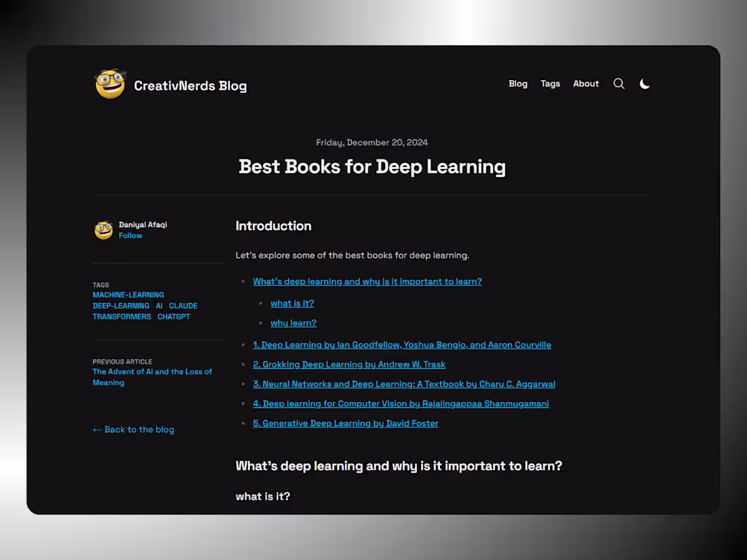The width and height of the screenshot is (747, 560).
Task: Open the CHATGPT tag
Action: tap(173, 316)
